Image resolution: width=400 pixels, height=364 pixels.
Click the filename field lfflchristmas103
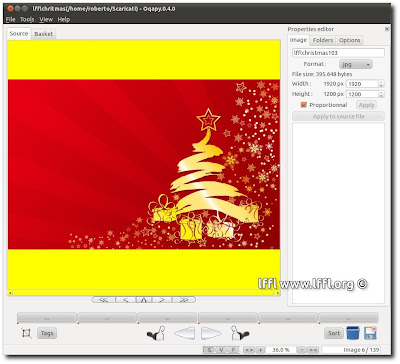click(338, 53)
